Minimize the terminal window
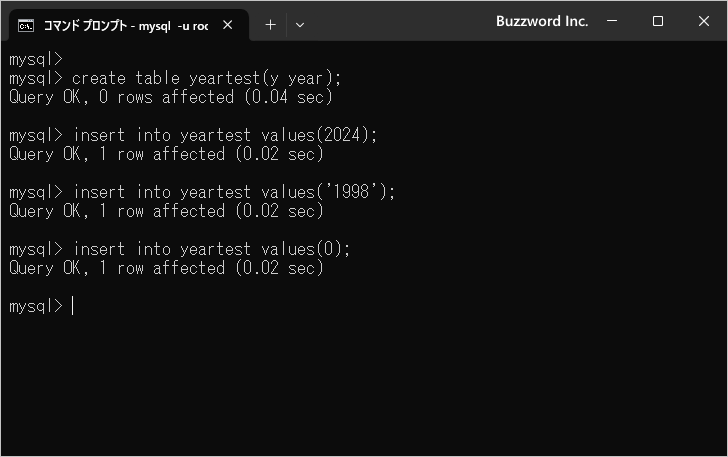This screenshot has width=728, height=457. coord(614,21)
